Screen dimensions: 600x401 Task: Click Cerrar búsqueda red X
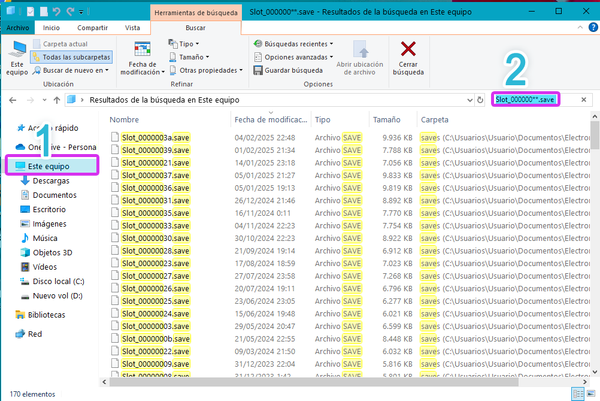coord(408,58)
